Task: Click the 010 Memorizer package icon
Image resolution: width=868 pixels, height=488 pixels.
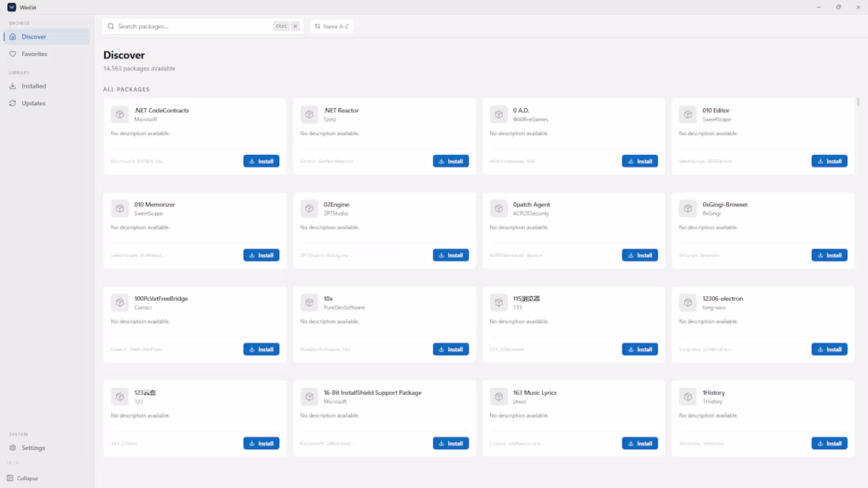Action: (x=120, y=208)
